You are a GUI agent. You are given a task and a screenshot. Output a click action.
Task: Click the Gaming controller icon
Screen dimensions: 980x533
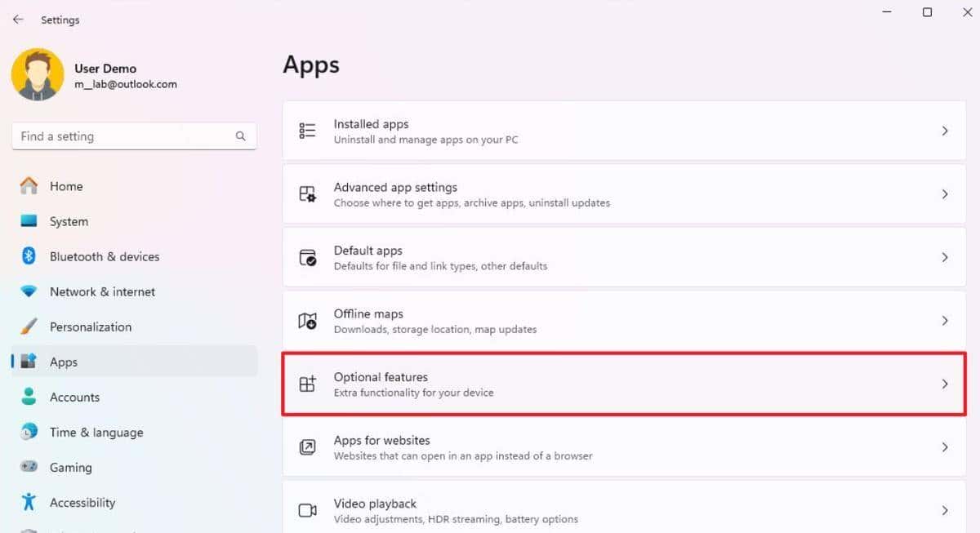point(29,467)
